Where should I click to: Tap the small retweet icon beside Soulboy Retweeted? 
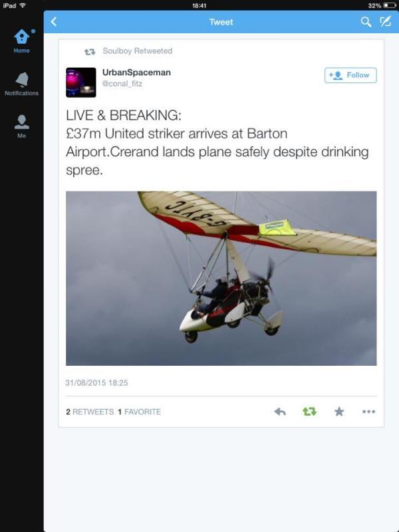click(90, 52)
